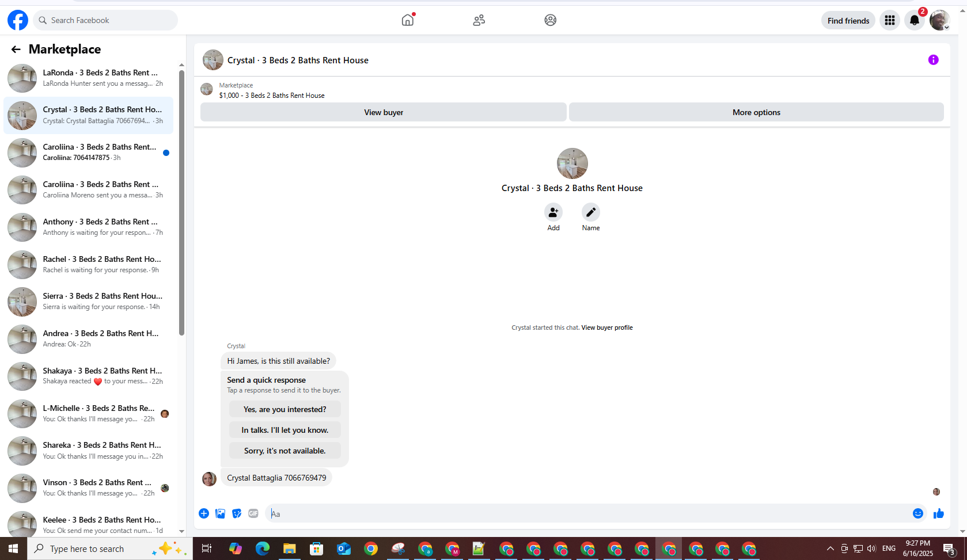Image resolution: width=967 pixels, height=560 pixels.
Task: Open the Andrea conversation saying Ok
Action: pyautogui.click(x=89, y=338)
